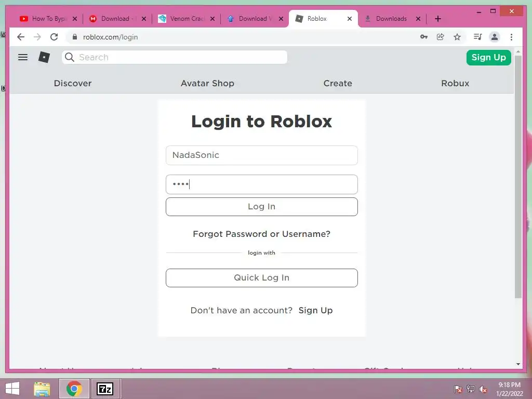Open the Chrome profile avatar
Viewport: 532px width, 399px height.
point(495,37)
